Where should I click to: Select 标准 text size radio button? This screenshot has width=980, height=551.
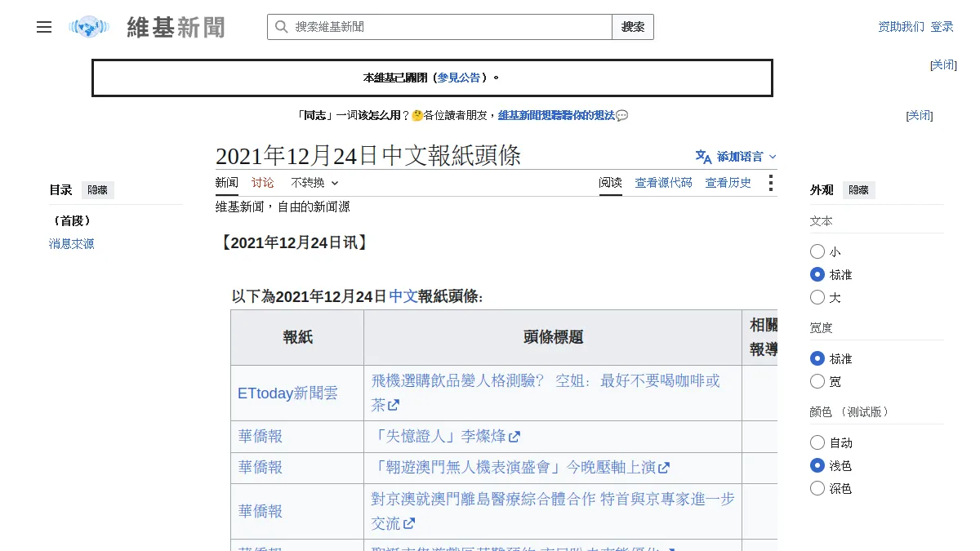pyautogui.click(x=817, y=274)
